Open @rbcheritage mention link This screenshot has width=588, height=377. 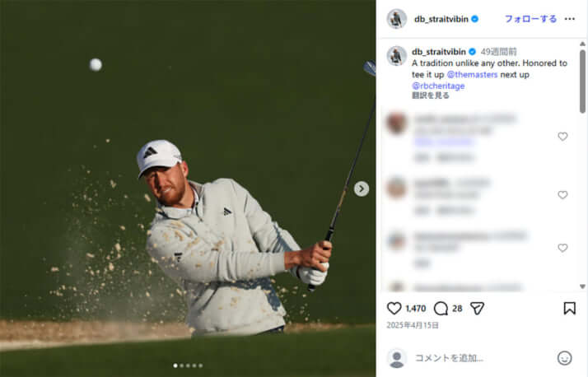[438, 86]
